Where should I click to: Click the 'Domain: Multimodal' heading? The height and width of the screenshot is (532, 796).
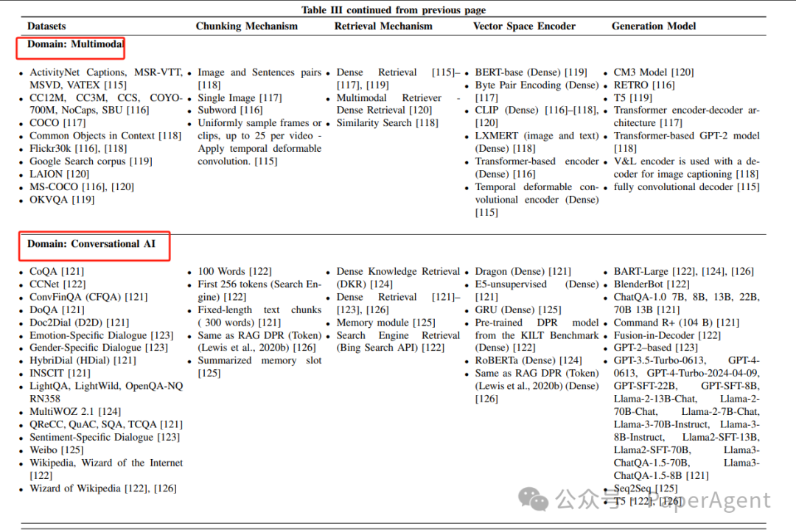tap(75, 44)
